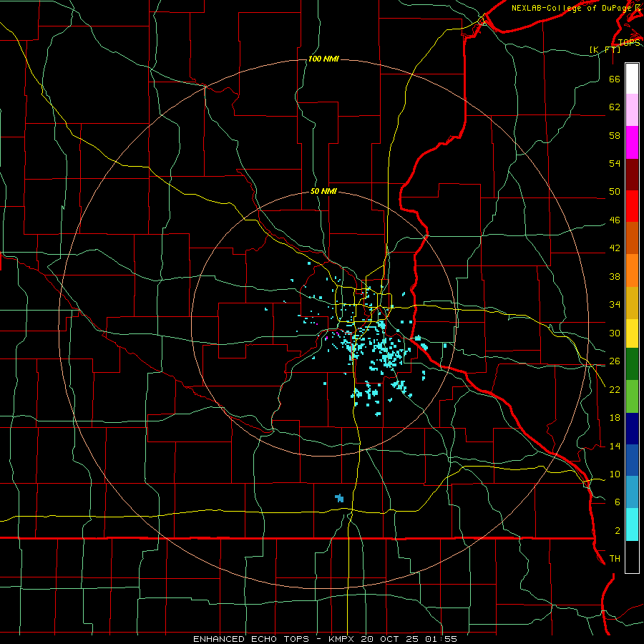The height and width of the screenshot is (644, 644).
Task: Click the legend value 62
Action: (x=615, y=107)
